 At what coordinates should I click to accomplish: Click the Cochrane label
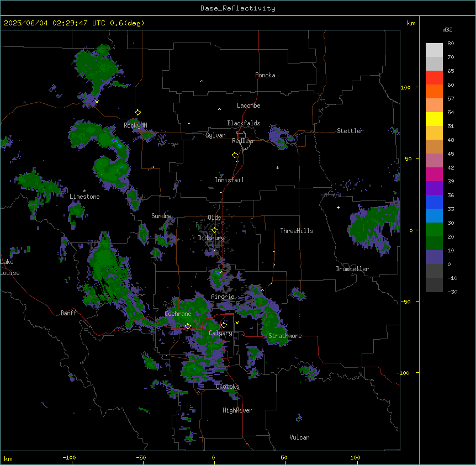tap(178, 314)
